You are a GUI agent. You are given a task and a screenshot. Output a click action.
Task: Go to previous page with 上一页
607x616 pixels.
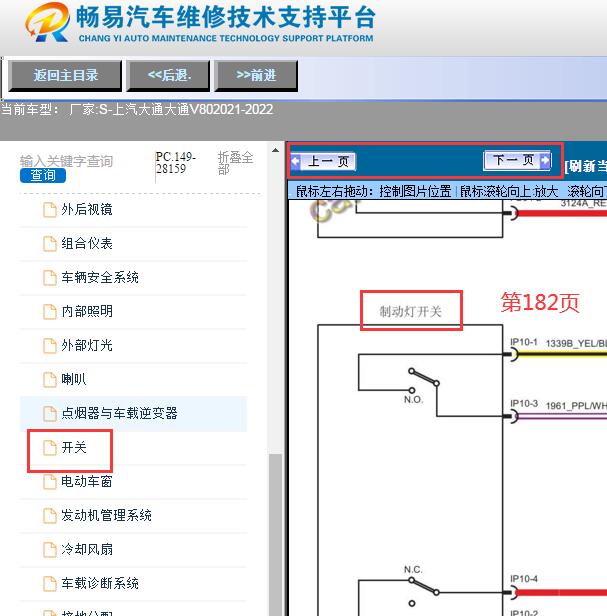[x=323, y=161]
